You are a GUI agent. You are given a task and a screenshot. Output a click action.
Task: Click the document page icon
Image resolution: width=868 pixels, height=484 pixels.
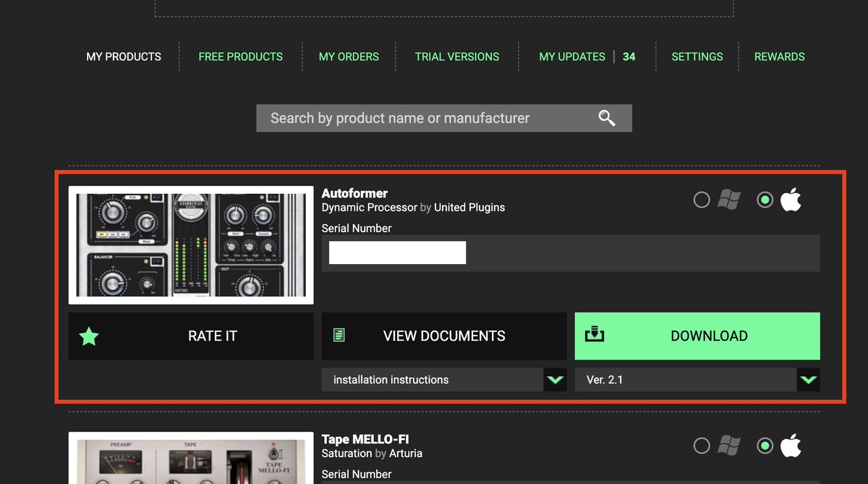pos(339,335)
